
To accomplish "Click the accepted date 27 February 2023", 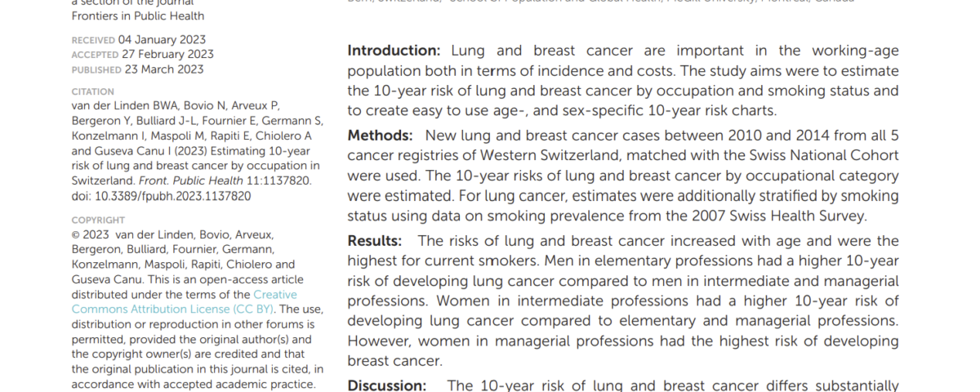I will coord(166,54).
